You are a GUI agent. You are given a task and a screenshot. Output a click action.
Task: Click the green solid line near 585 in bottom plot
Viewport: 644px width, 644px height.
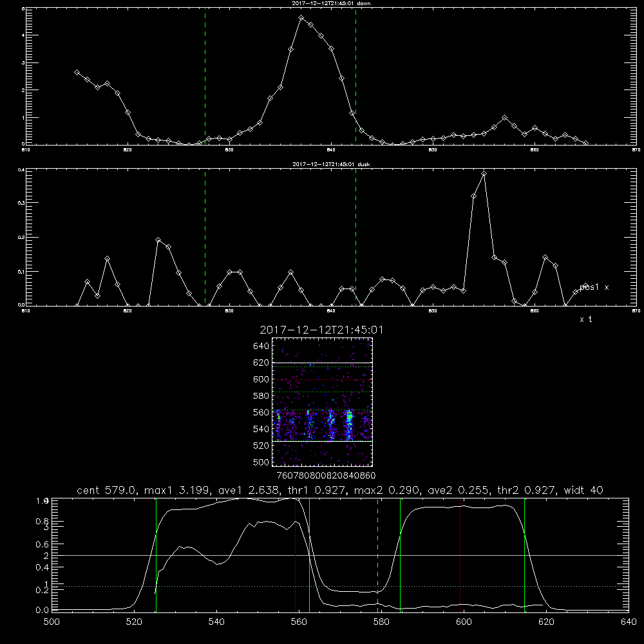(x=400, y=554)
